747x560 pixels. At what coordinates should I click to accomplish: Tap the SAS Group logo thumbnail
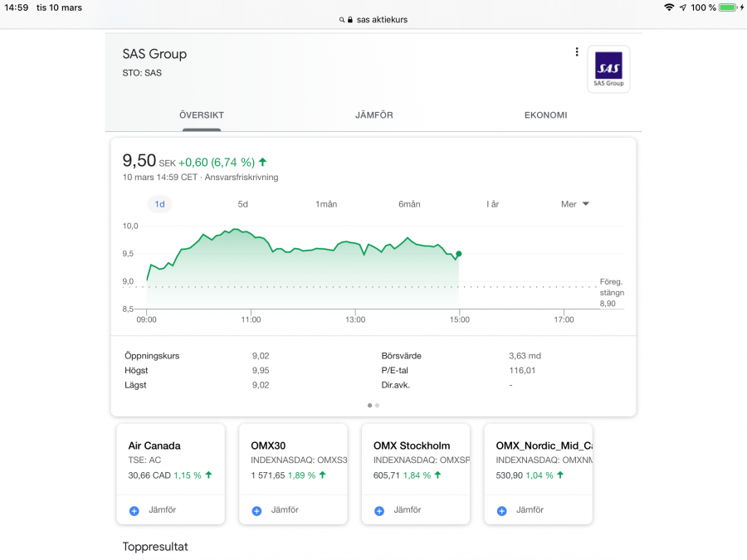608,69
